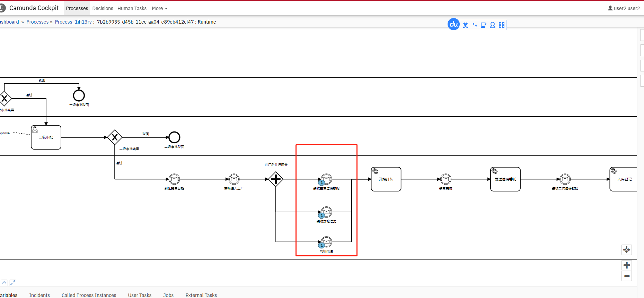Open the Jobs tab

click(168, 295)
